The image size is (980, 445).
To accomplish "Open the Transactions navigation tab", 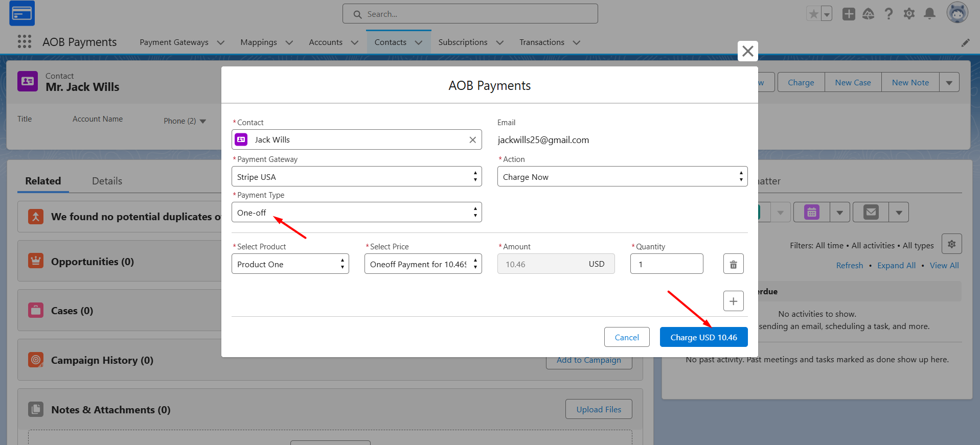I will pyautogui.click(x=542, y=42).
